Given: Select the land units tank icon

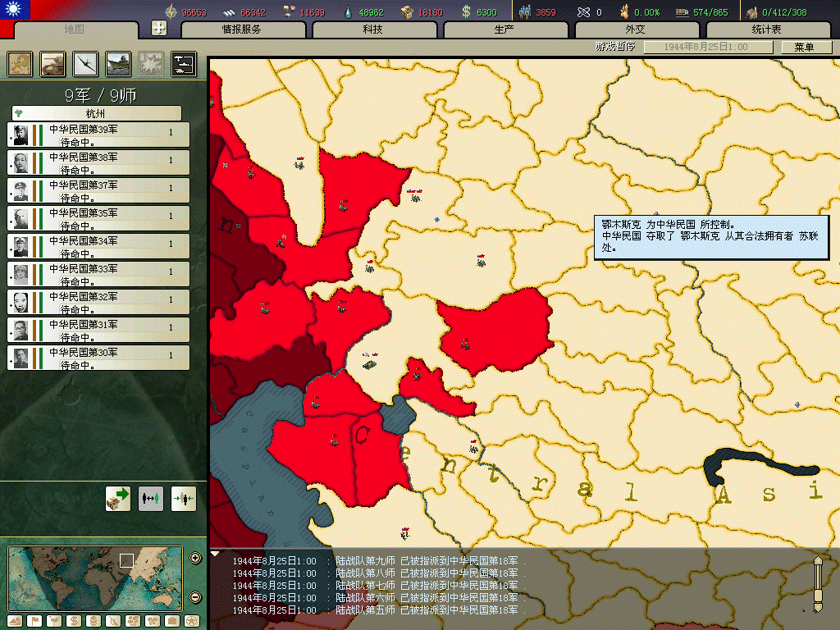Looking at the screenshot, I should (x=52, y=64).
